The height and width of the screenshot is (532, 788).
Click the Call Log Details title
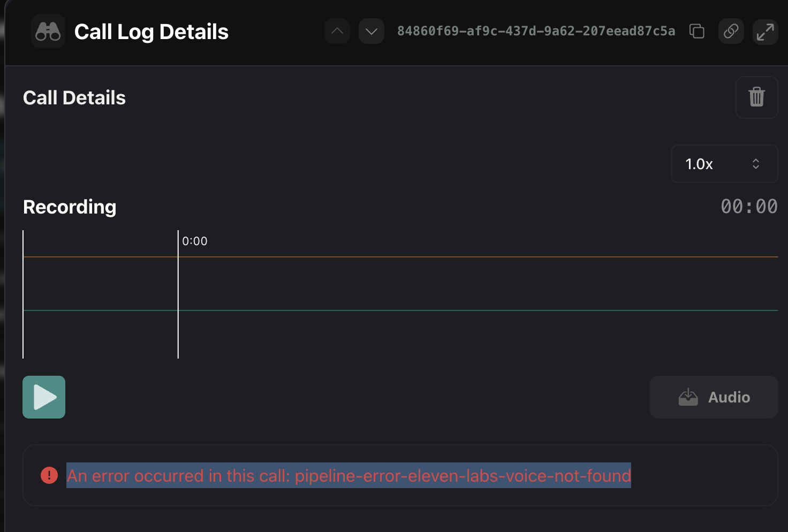[x=151, y=32]
